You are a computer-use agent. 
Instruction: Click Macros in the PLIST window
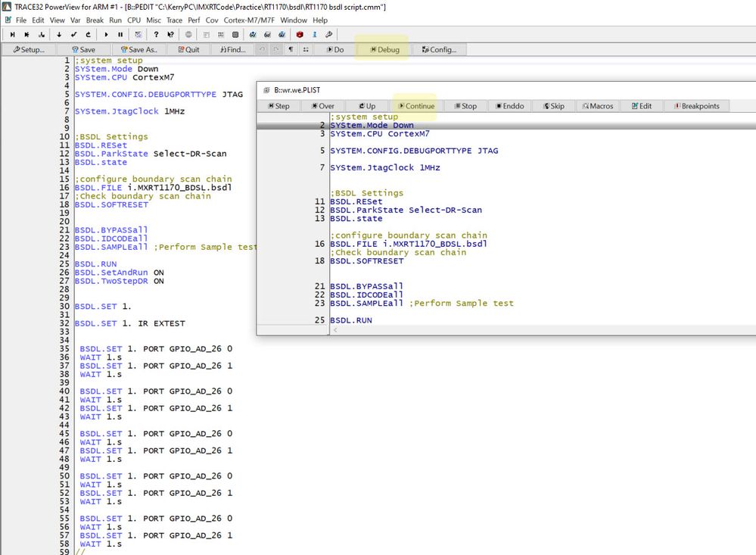tap(598, 106)
